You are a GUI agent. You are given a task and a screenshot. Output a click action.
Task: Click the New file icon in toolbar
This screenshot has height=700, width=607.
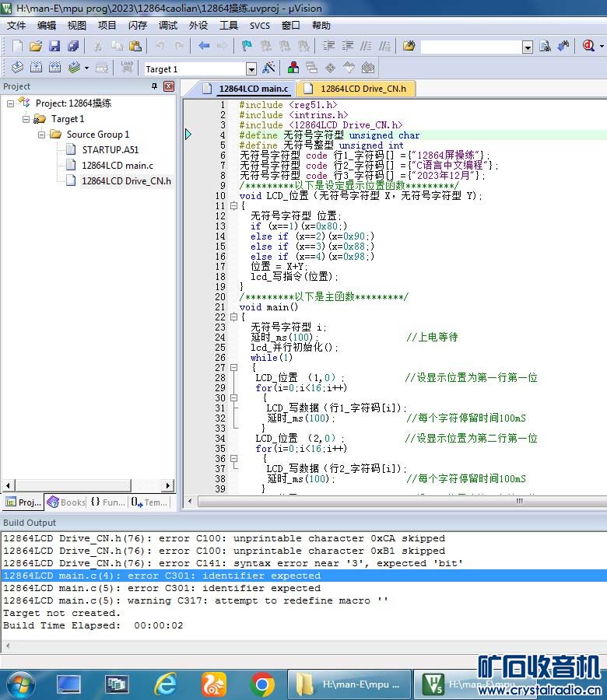(17, 47)
